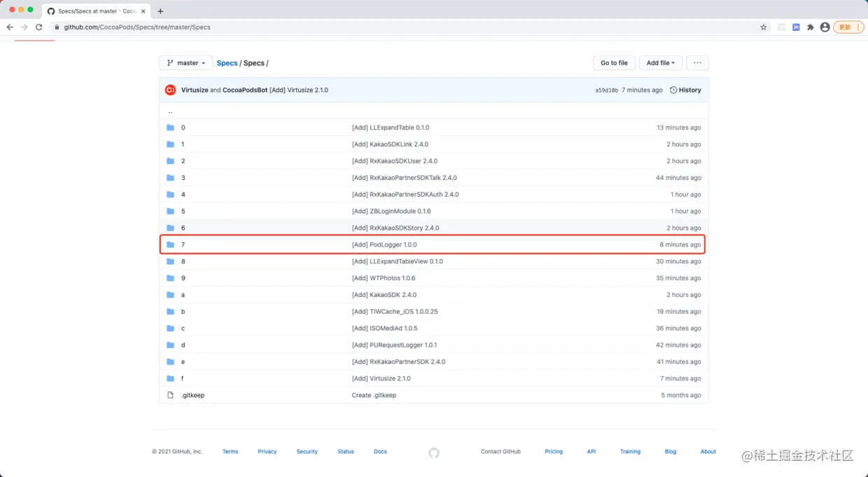Click the browser back arrow

pos(10,27)
